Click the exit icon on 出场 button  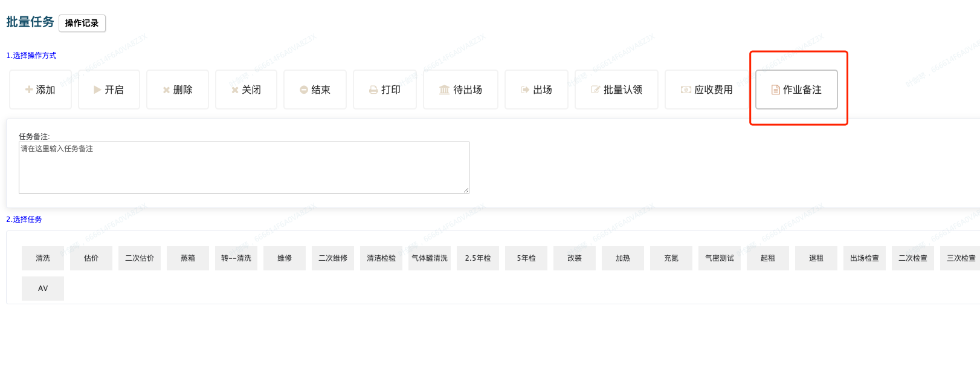click(525, 90)
